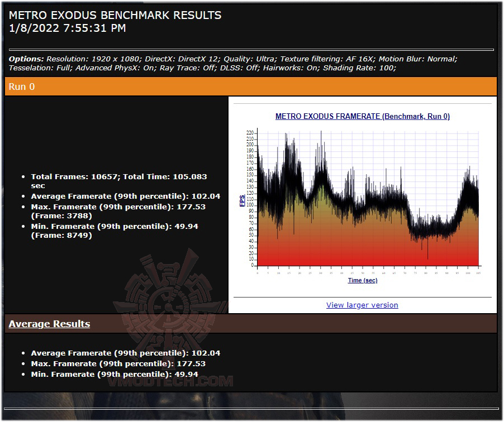
Task: Click the 'Average Results' heading
Action: click(49, 324)
